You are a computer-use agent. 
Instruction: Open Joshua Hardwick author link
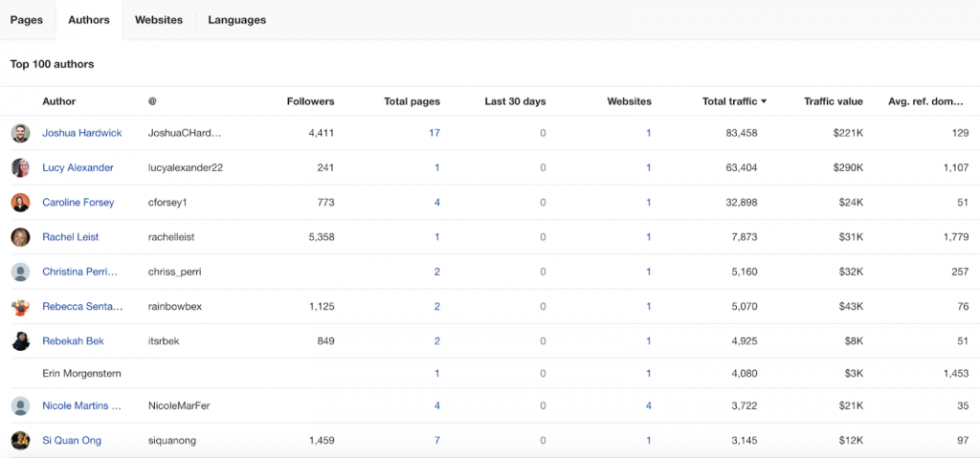coord(82,133)
